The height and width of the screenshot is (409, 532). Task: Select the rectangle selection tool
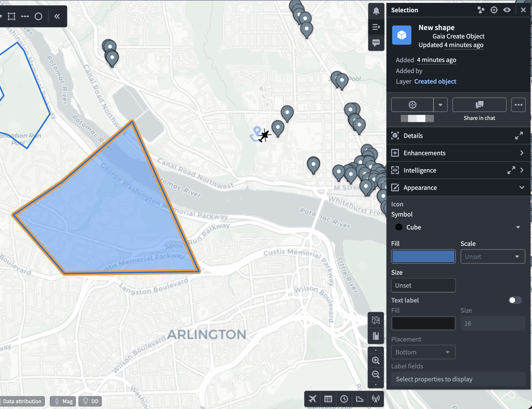12,16
